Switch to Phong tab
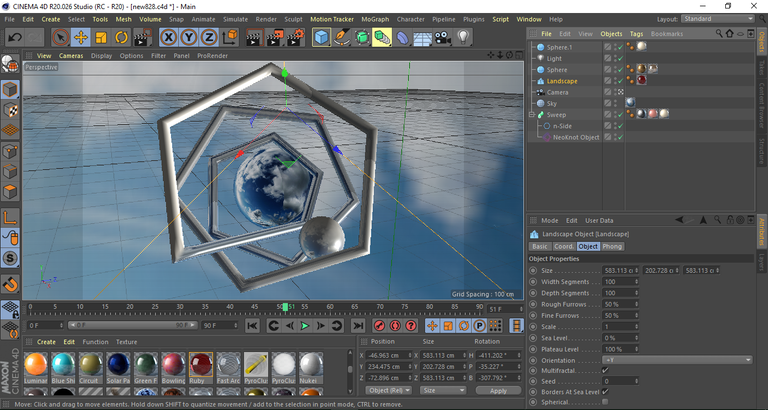 (x=612, y=246)
